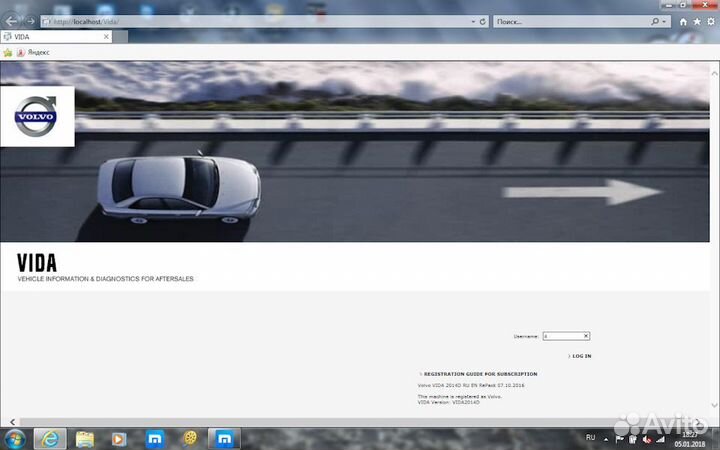Viewport: 720px width, 450px height.
Task: Click the LOG IN link
Action: [x=580, y=356]
